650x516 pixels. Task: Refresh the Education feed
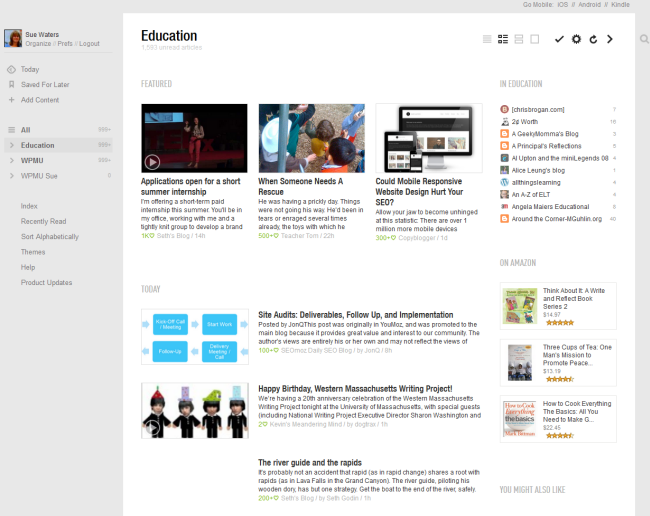[593, 39]
